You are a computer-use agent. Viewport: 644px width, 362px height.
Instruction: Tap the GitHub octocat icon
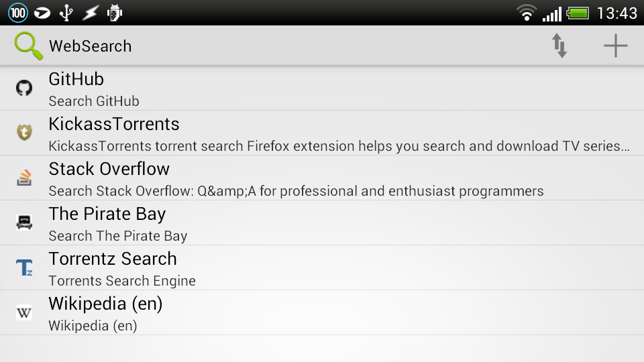24,88
